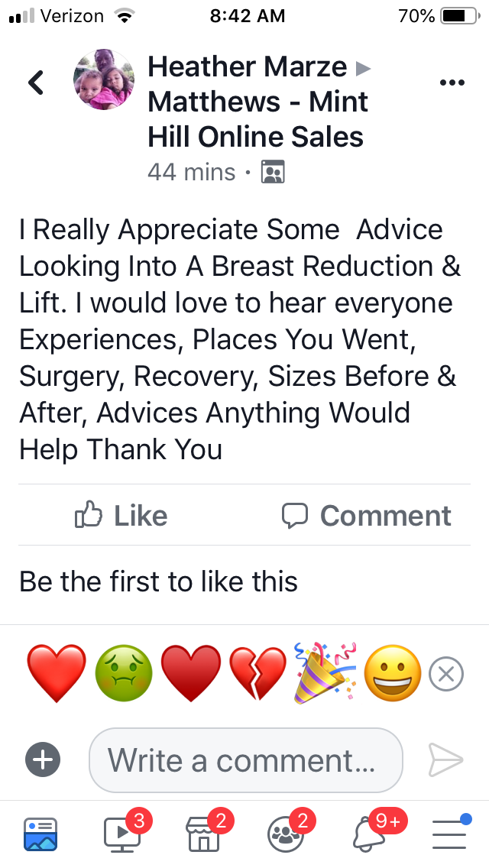Tap the plus attachment button beside comment box
Viewport: 489px width, 868px height.
[43, 759]
